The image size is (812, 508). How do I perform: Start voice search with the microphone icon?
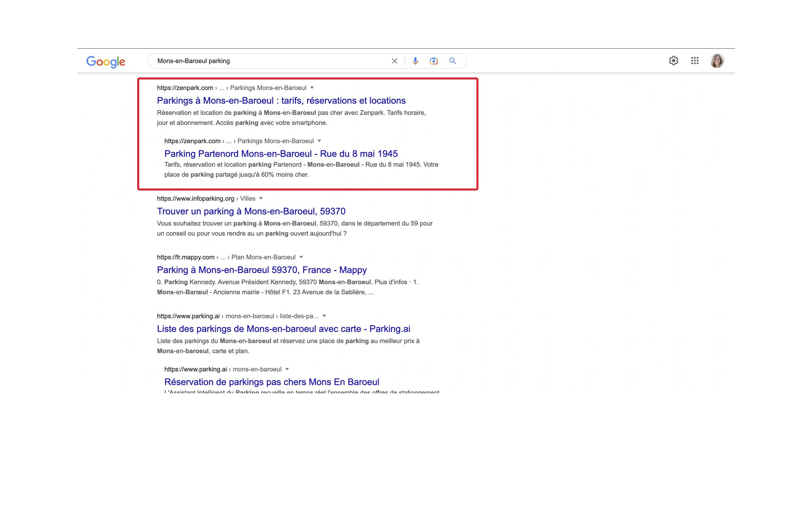pyautogui.click(x=415, y=61)
